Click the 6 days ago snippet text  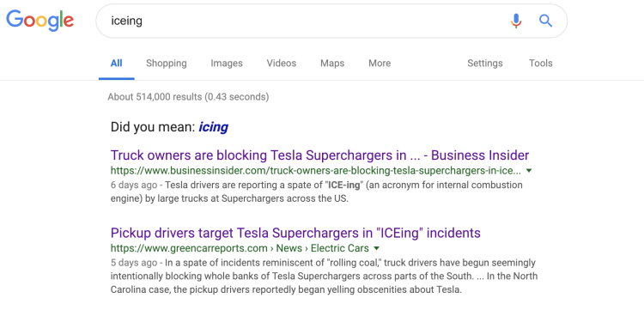(133, 185)
